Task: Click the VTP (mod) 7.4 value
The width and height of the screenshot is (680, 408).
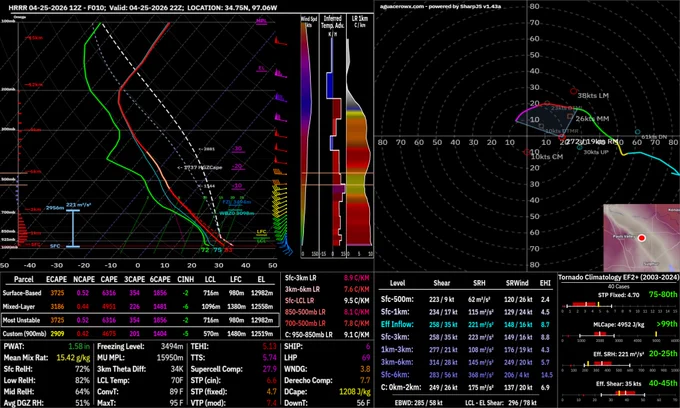Action: coord(271,403)
